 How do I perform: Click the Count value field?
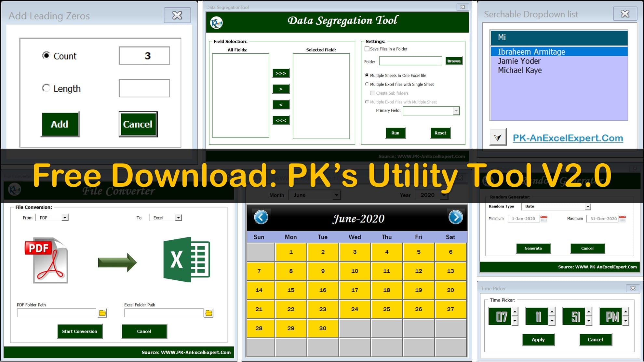(x=144, y=56)
